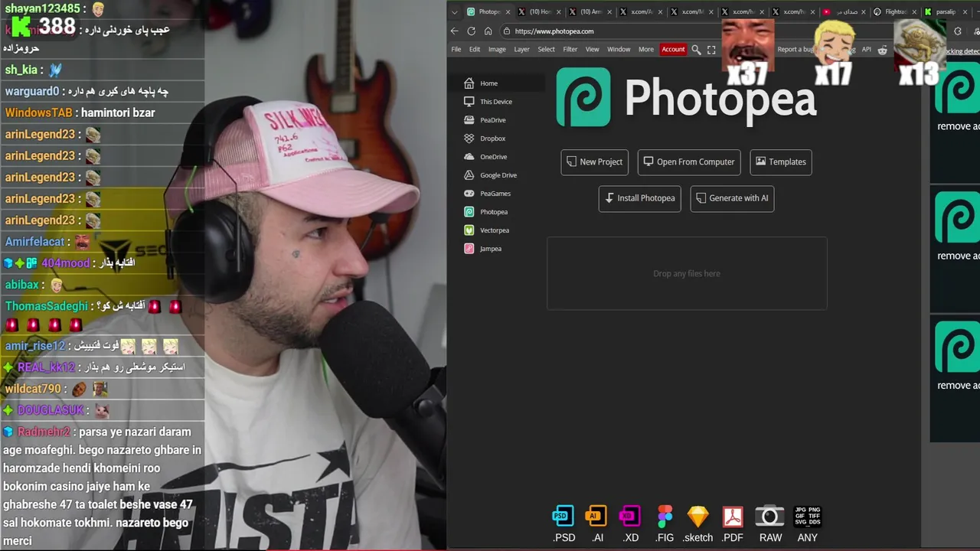Switch to the (10) Arm X tab
Image resolution: width=980 pixels, height=551 pixels.
tap(590, 12)
